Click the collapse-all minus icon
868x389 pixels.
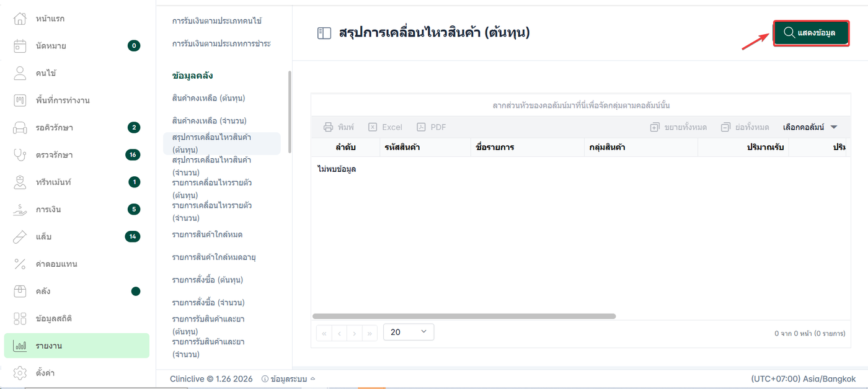725,127
